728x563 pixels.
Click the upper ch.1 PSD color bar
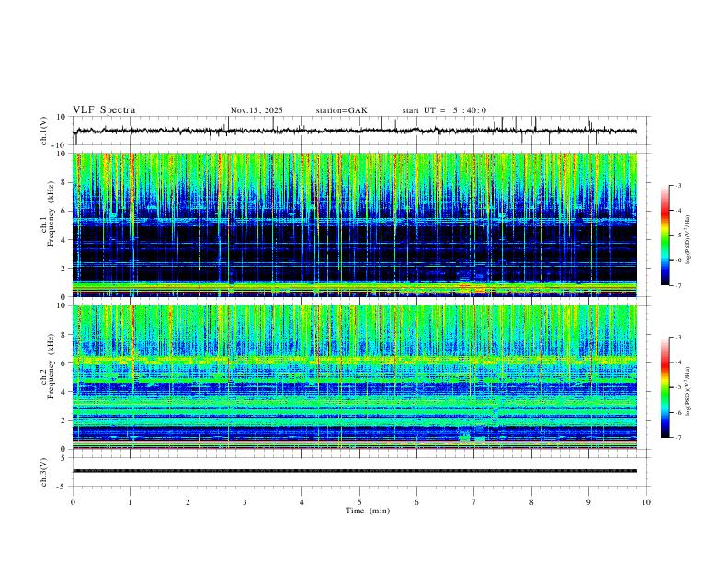pyautogui.click(x=665, y=236)
